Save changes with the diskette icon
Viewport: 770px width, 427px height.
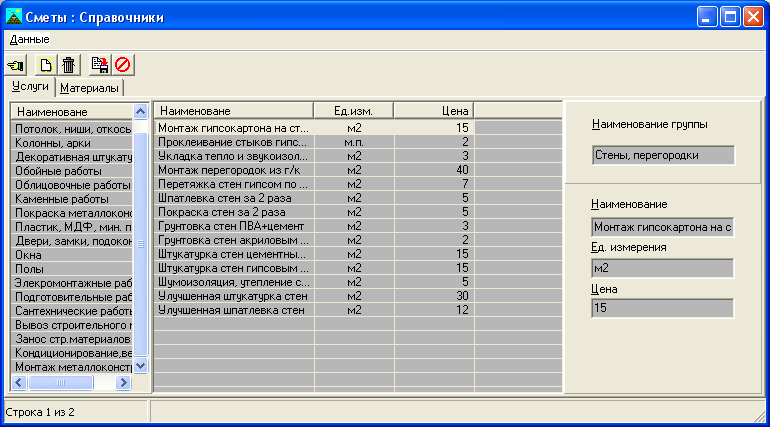(x=100, y=65)
